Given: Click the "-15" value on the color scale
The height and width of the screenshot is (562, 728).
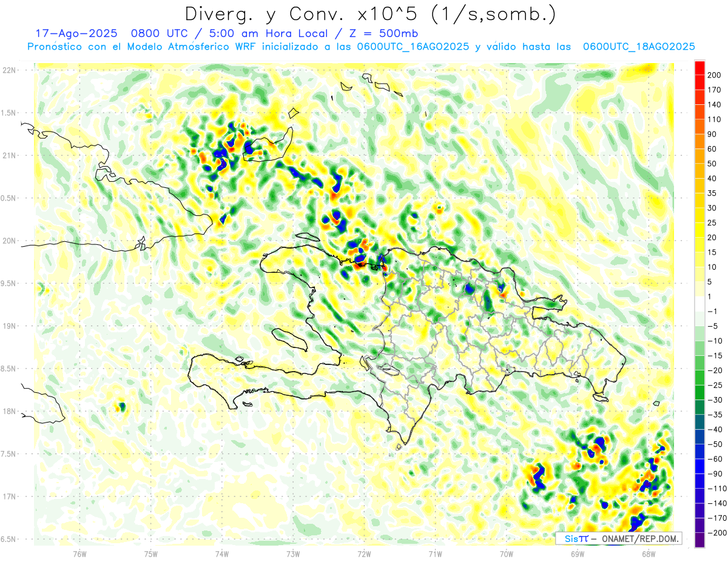Looking at the screenshot, I should point(715,355).
